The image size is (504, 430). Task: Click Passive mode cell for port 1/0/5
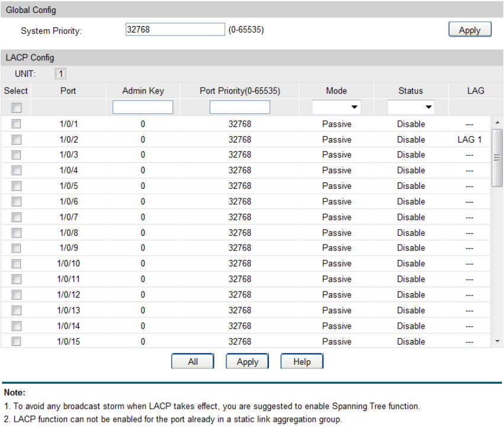(x=336, y=186)
